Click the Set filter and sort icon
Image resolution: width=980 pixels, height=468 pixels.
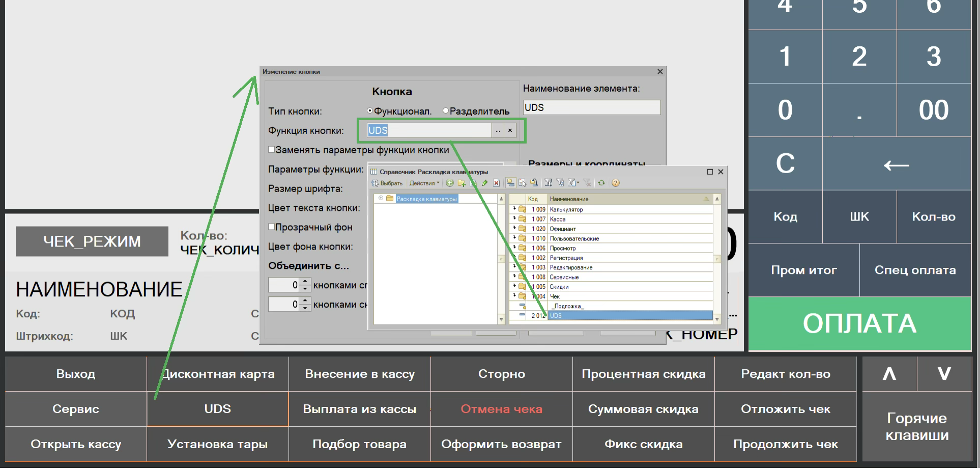(549, 183)
